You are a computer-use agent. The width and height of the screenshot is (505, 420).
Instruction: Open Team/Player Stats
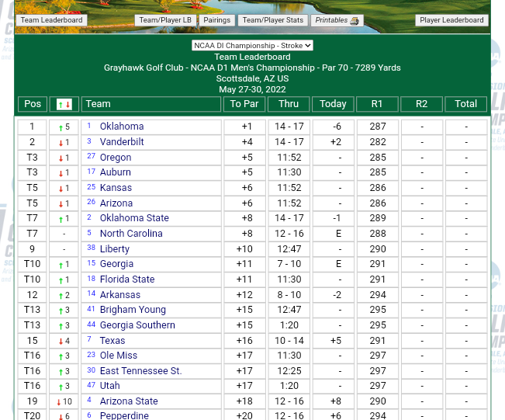(x=273, y=20)
